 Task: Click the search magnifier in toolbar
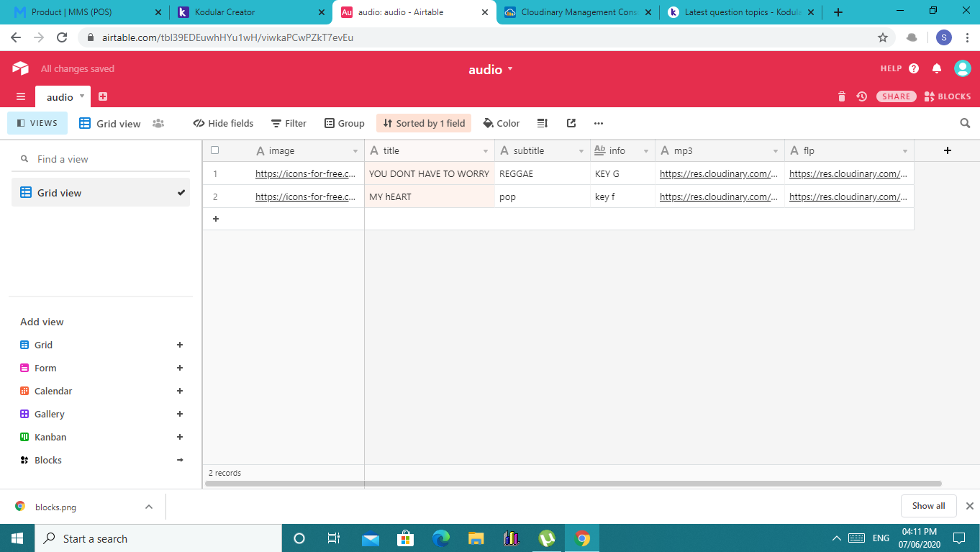click(966, 123)
